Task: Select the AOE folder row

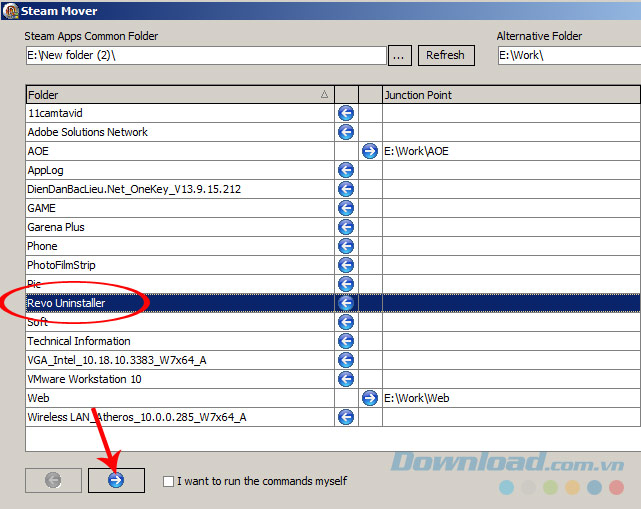Action: 180,151
